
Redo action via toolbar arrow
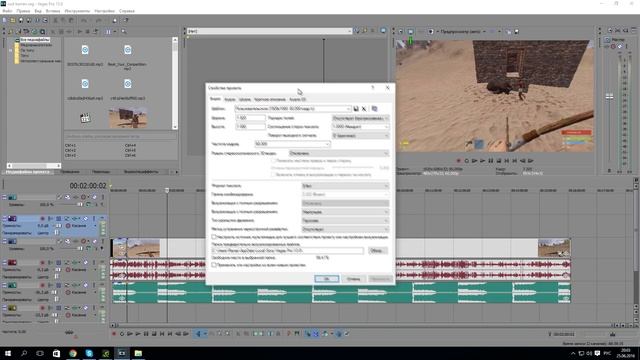point(98,20)
